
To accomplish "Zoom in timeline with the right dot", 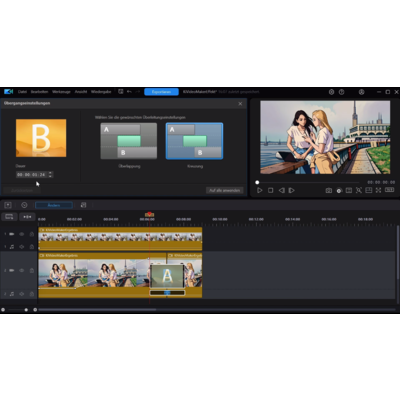I will 35,310.
